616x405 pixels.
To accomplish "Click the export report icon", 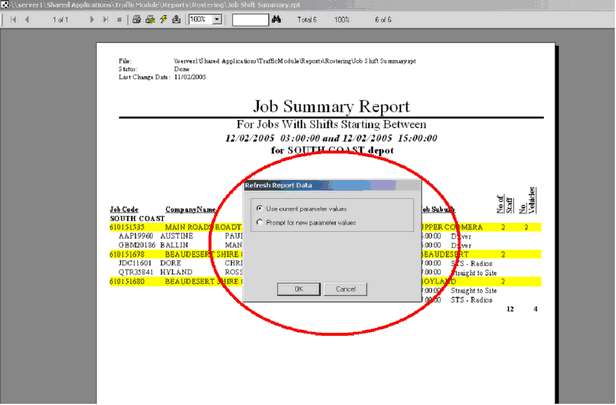I will click(175, 19).
